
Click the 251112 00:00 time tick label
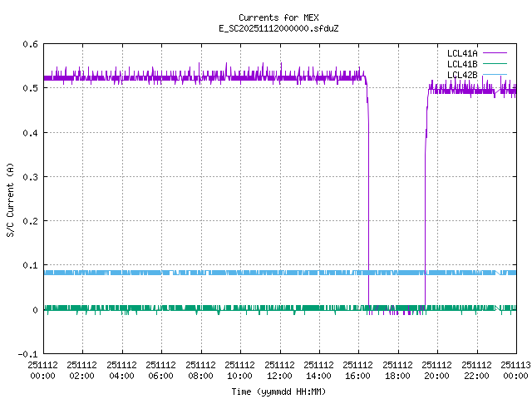(x=43, y=370)
